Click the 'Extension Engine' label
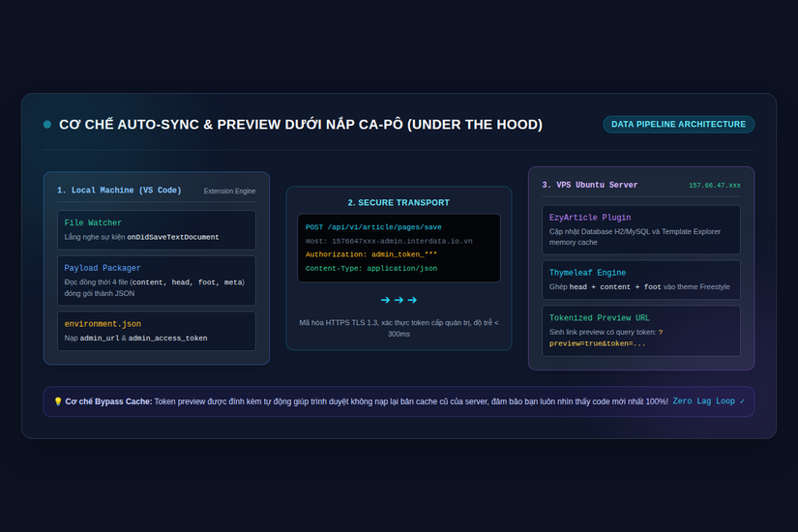This screenshot has height=532, width=798. point(229,191)
